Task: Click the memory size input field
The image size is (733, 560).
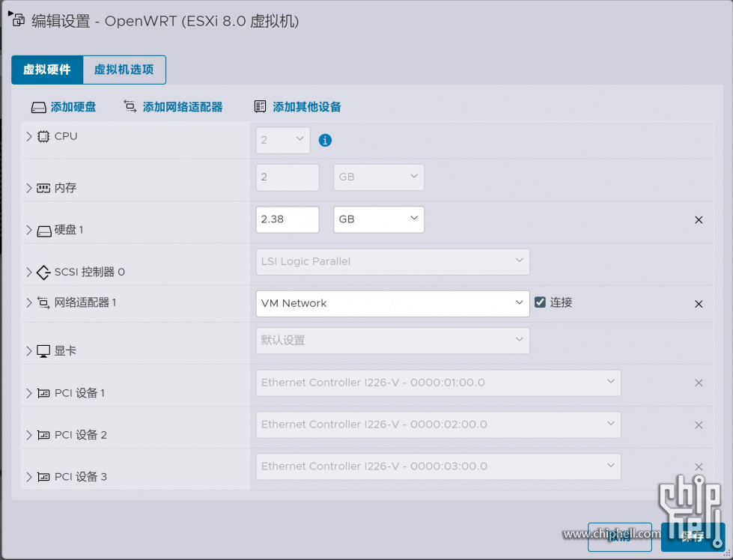Action: [288, 177]
